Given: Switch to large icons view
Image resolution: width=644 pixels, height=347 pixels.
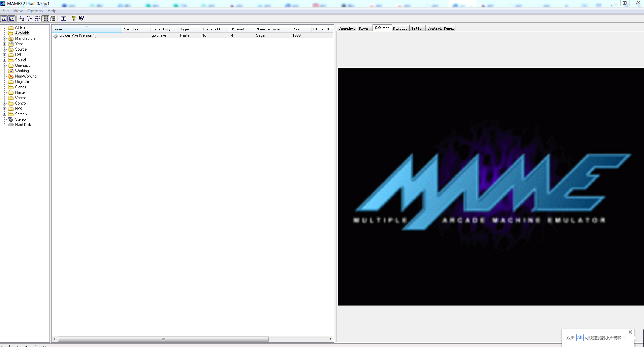Looking at the screenshot, I should point(22,19).
